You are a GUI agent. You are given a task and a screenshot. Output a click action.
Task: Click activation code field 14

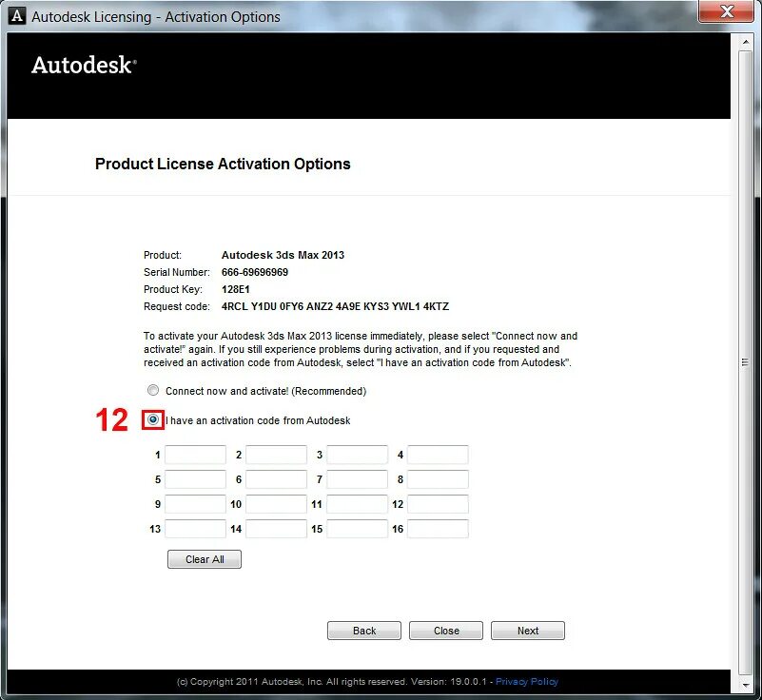pyautogui.click(x=276, y=529)
